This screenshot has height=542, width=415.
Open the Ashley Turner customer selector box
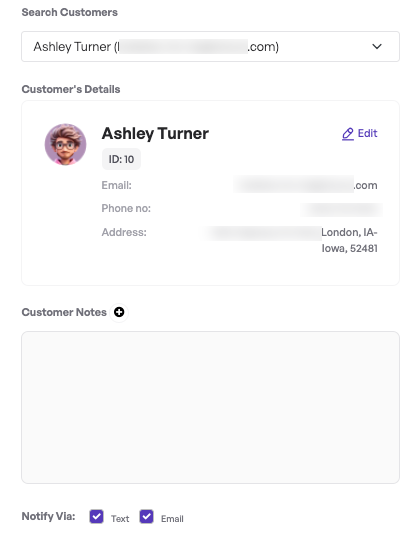click(210, 46)
